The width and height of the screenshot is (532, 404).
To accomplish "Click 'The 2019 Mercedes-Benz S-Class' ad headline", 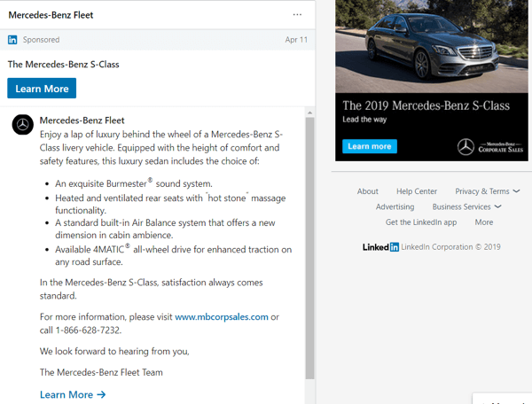I will [426, 105].
